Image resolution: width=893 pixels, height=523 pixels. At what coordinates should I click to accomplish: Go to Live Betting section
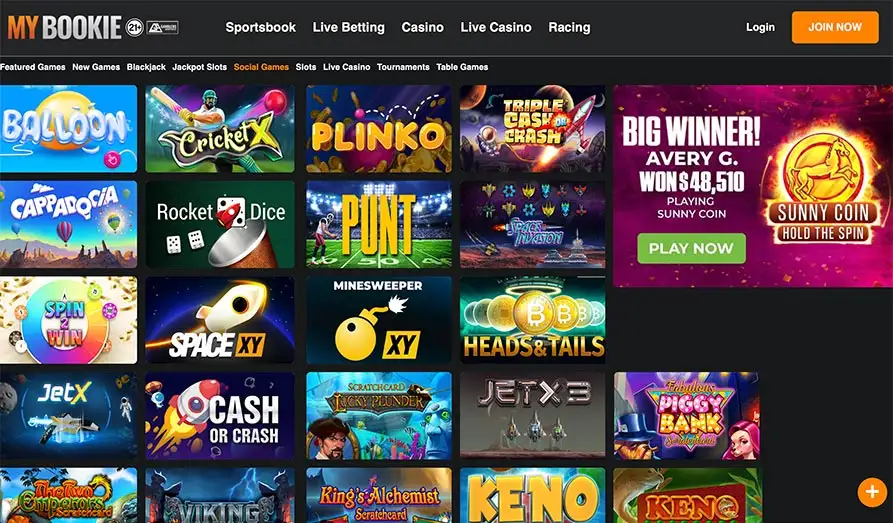349,27
